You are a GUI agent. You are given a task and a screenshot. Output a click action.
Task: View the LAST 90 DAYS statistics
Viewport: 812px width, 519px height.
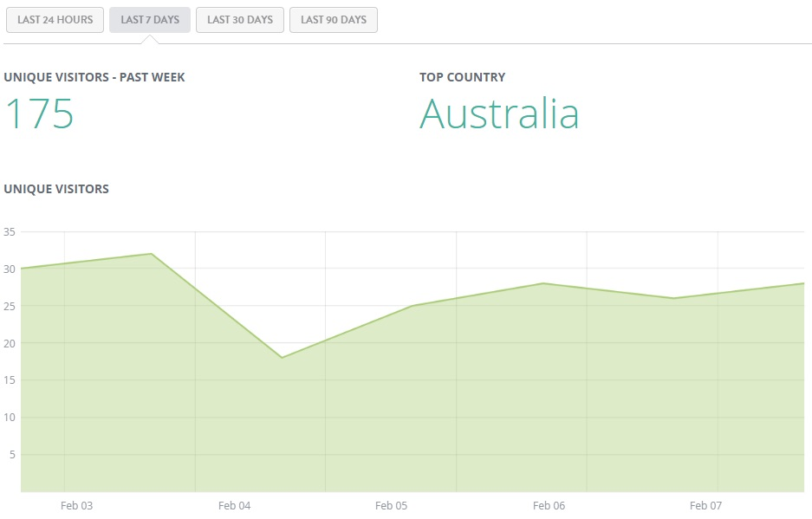pos(333,19)
